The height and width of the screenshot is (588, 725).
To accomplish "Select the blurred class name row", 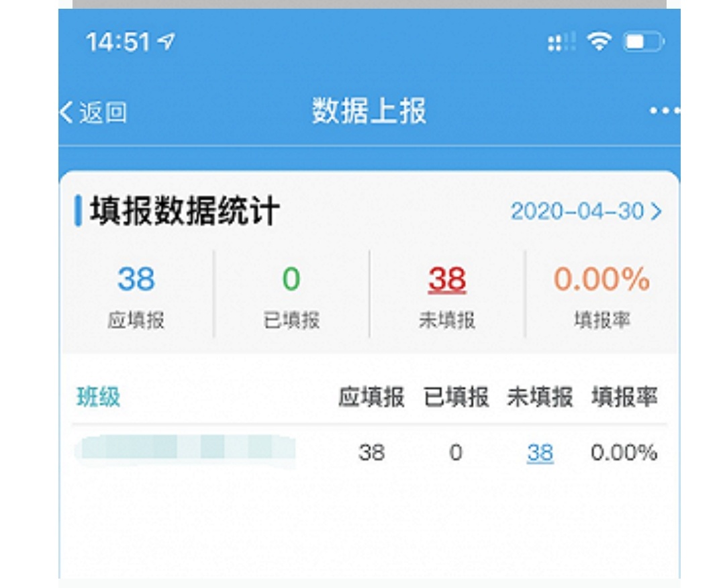I will click(185, 448).
